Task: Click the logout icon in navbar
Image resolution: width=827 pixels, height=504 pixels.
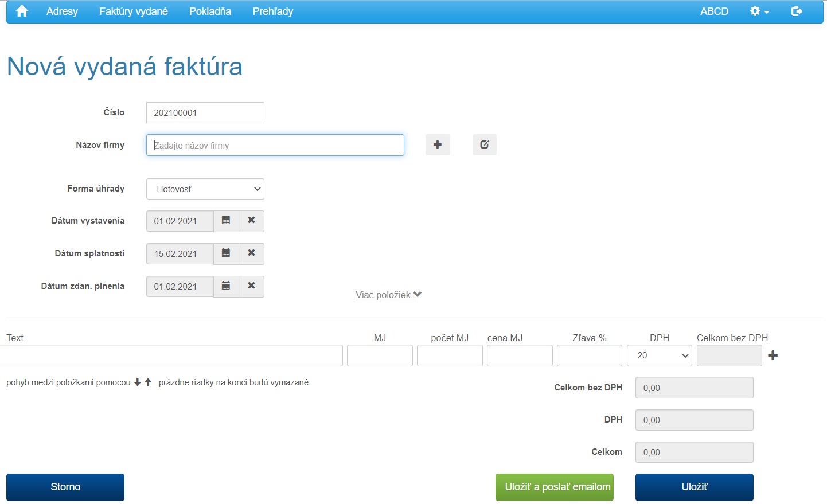Action: 796,11
